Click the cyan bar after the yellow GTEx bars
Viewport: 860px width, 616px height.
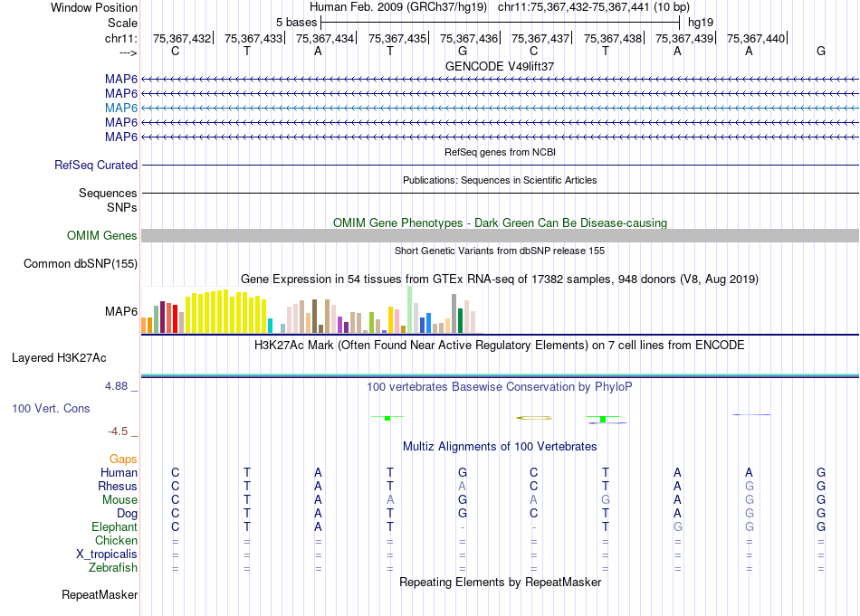point(270,326)
